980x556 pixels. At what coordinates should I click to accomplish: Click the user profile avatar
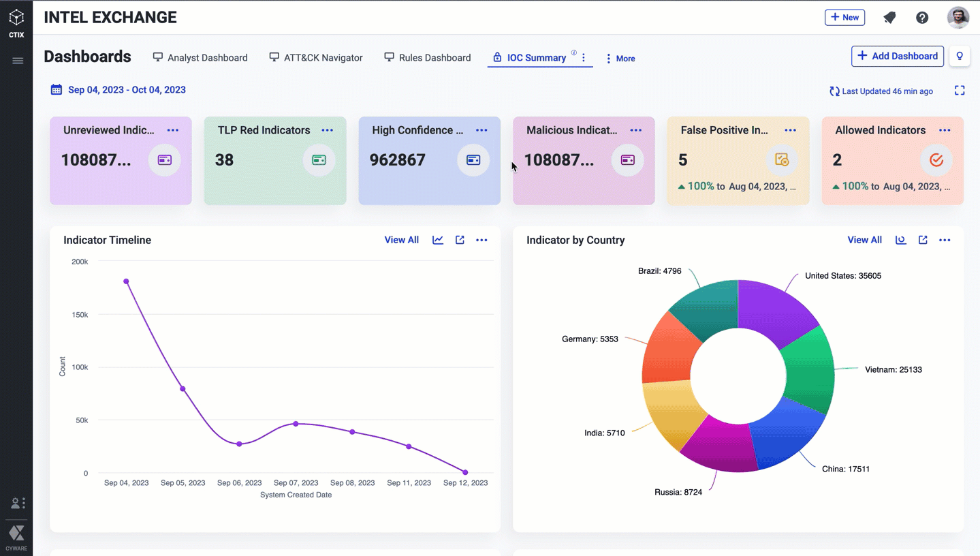click(x=958, y=18)
